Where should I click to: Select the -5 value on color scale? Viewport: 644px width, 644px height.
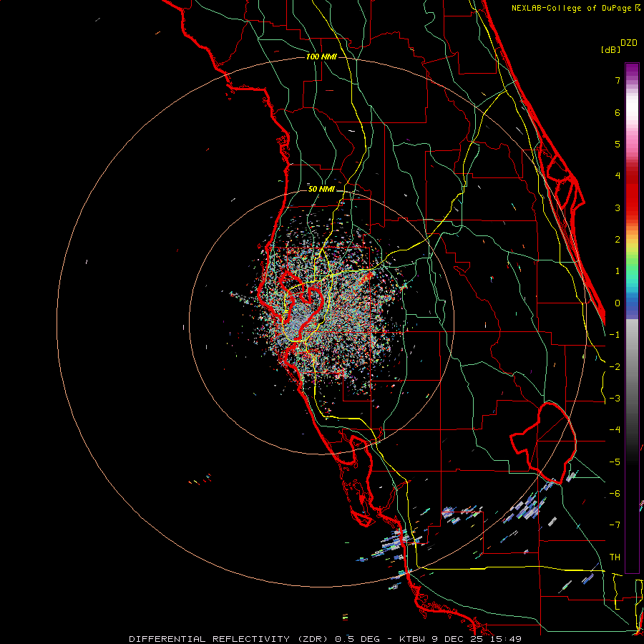click(615, 462)
